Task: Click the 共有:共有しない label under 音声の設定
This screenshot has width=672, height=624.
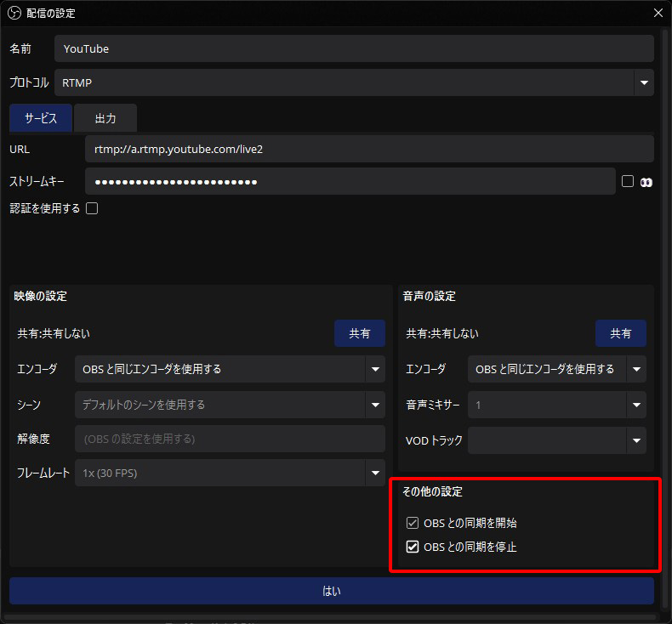Action: click(x=442, y=333)
